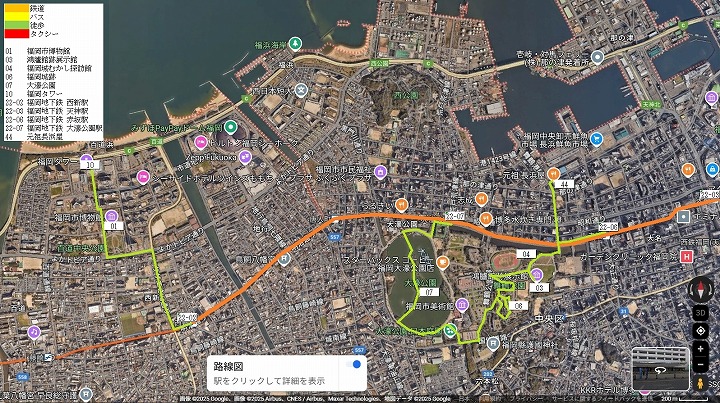Click the 元祖 長浜屋 restaurant icon
This screenshot has height=403, width=720.
(553, 174)
